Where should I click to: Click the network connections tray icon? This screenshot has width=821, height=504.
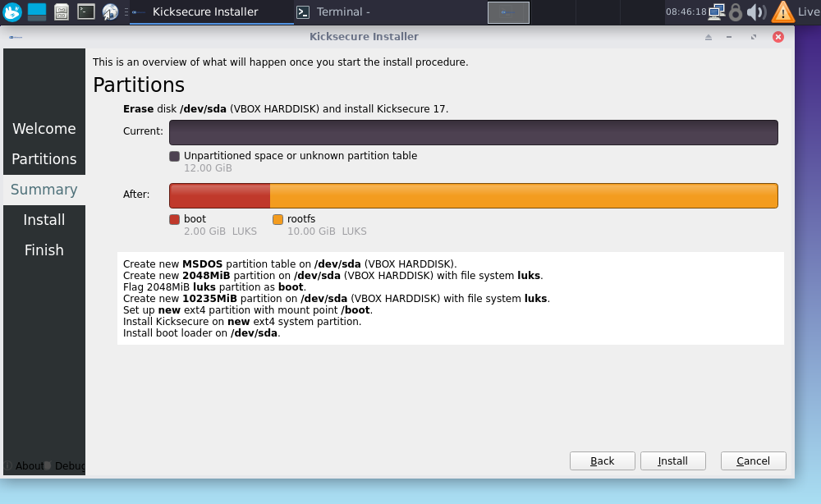pos(717,11)
